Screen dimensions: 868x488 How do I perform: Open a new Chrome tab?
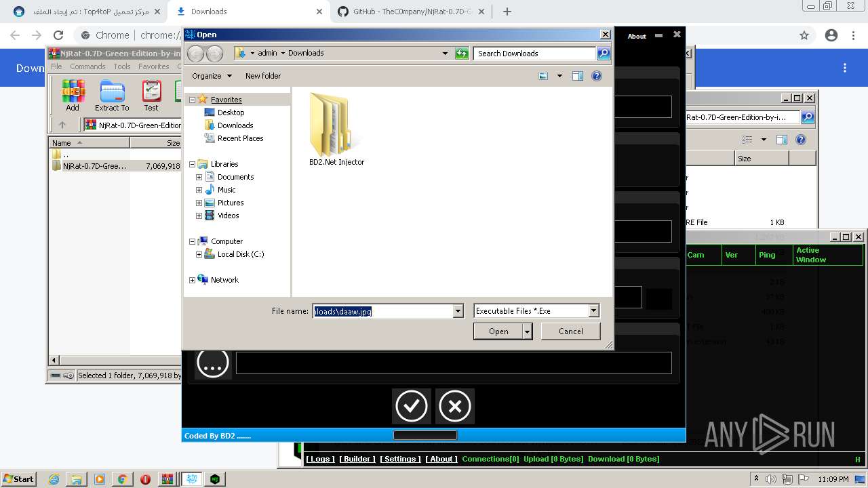507,12
